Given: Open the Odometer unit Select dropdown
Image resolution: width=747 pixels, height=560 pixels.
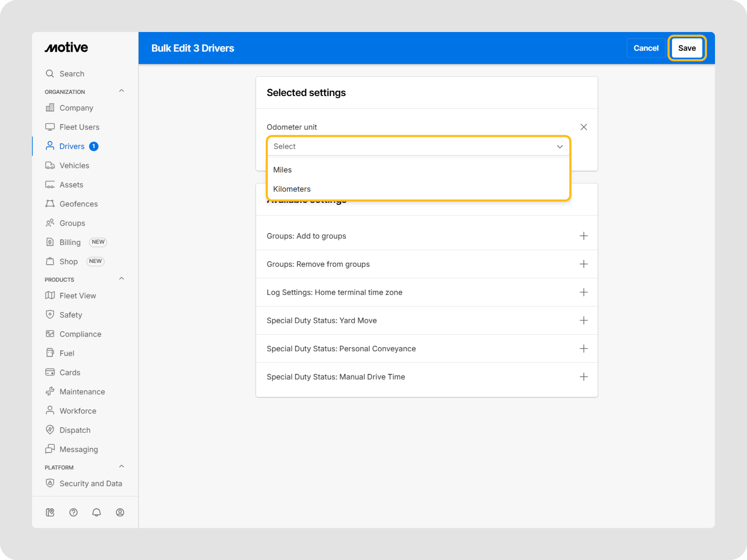Looking at the screenshot, I should tap(418, 146).
